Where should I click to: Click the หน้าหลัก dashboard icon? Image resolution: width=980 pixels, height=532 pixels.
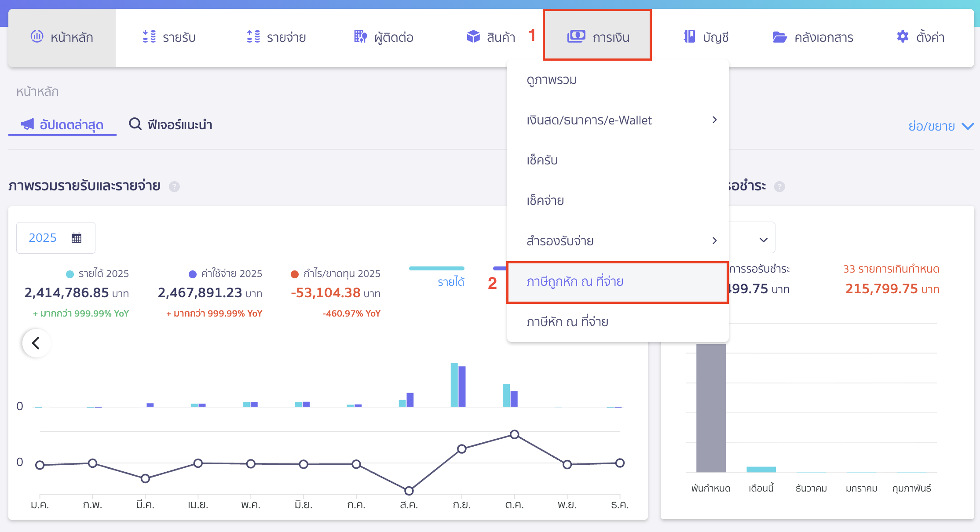(37, 36)
